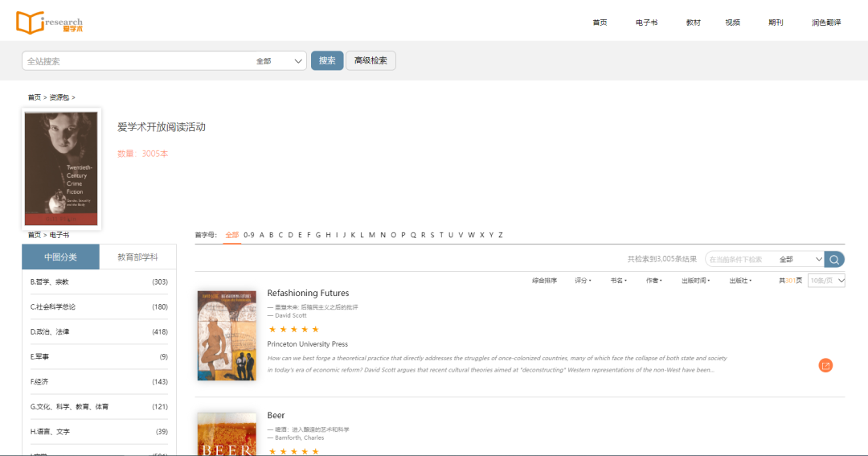Expand the 全部 dropdown in the main search bar

(280, 61)
